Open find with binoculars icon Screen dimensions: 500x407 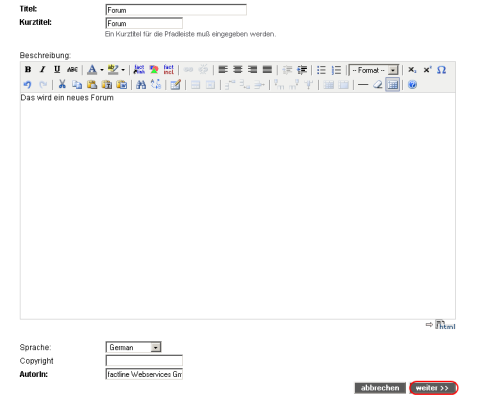141,85
